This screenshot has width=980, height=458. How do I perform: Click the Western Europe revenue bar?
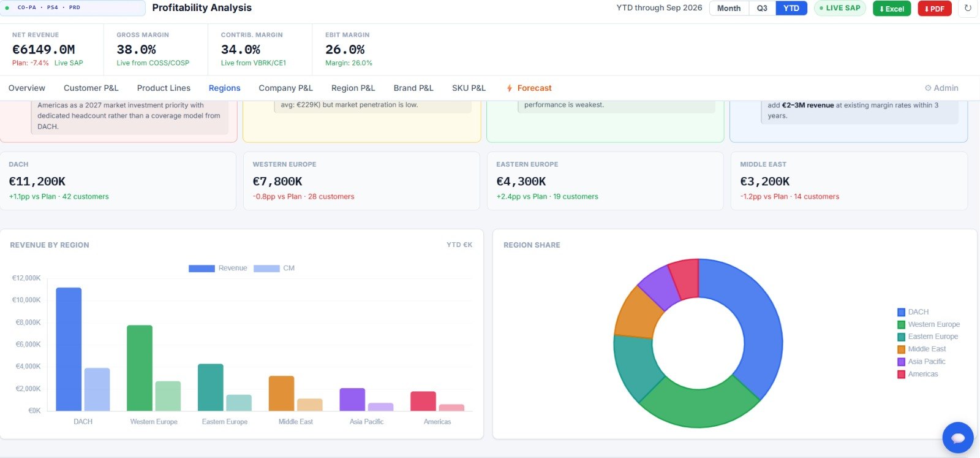(140, 368)
